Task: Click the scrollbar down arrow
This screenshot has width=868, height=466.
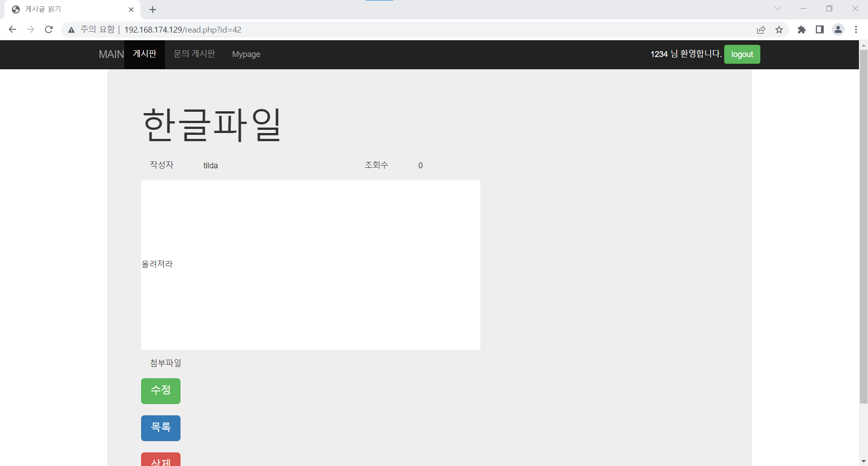Action: [x=863, y=461]
